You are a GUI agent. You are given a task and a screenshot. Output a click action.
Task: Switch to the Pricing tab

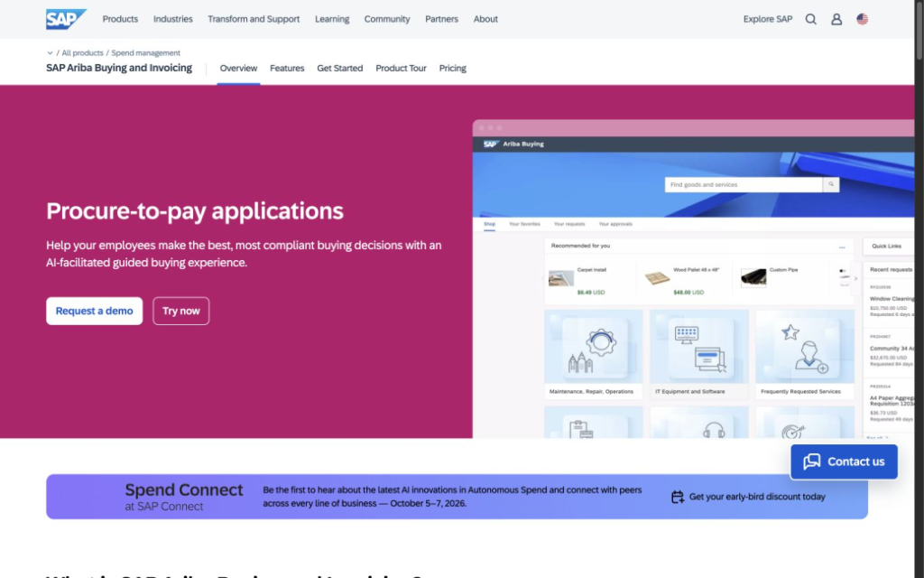coord(453,69)
